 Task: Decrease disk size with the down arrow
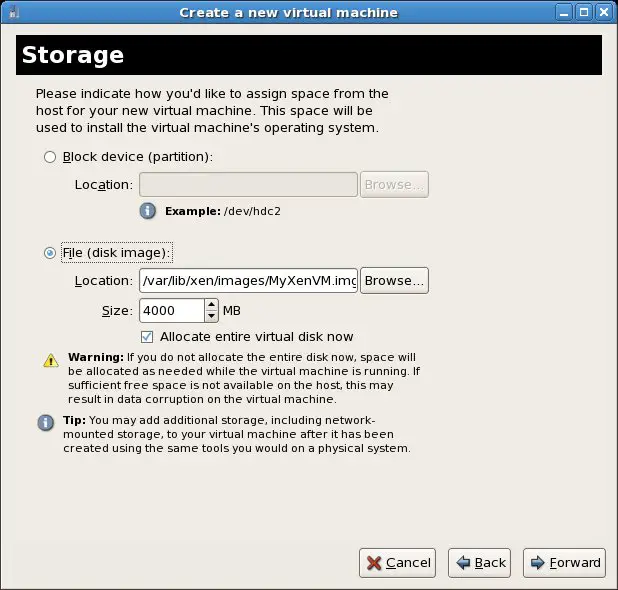[x=211, y=316]
